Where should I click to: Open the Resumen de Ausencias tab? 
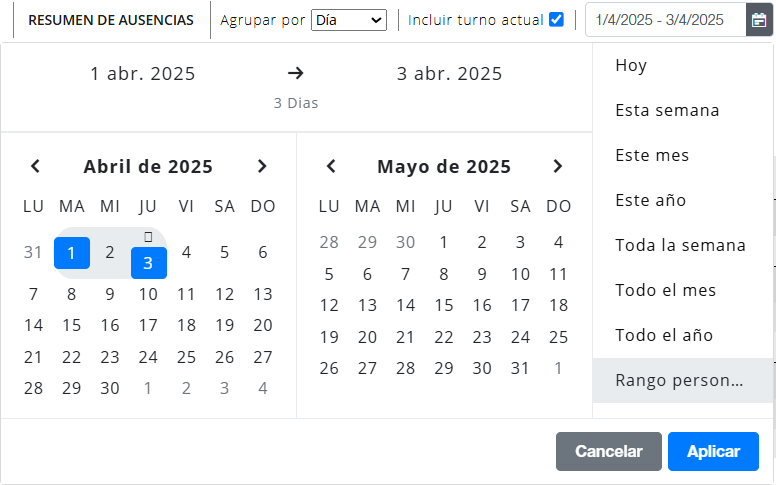(x=111, y=20)
